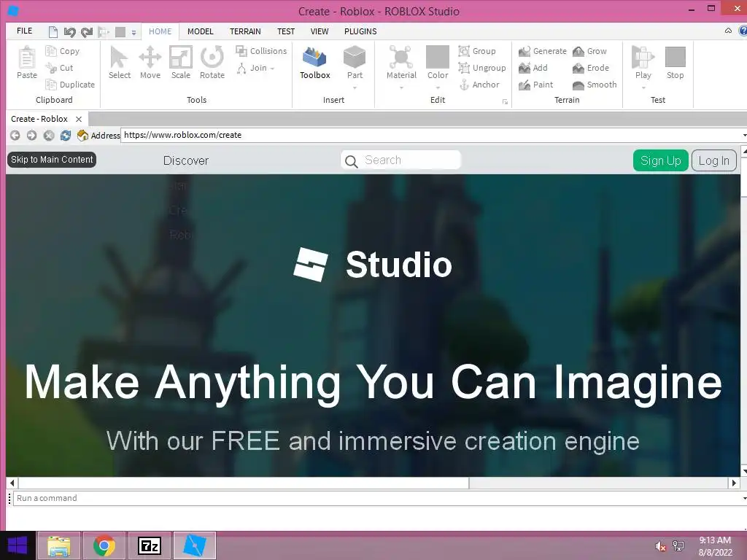Click the Paste clipboard icon

point(27,58)
